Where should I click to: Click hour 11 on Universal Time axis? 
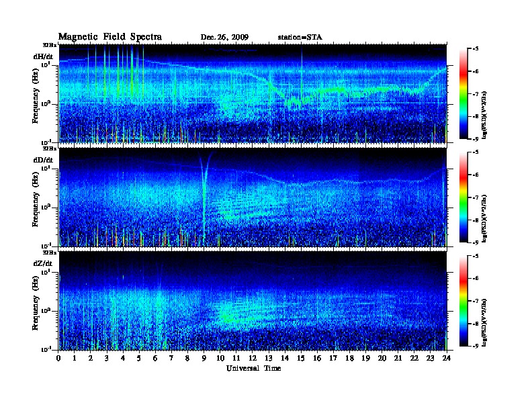pos(236,358)
